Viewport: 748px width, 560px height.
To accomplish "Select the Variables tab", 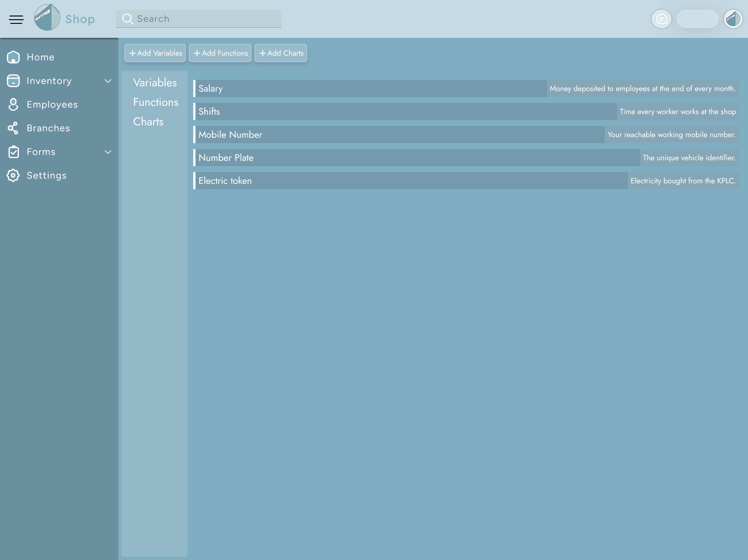I will 155,82.
